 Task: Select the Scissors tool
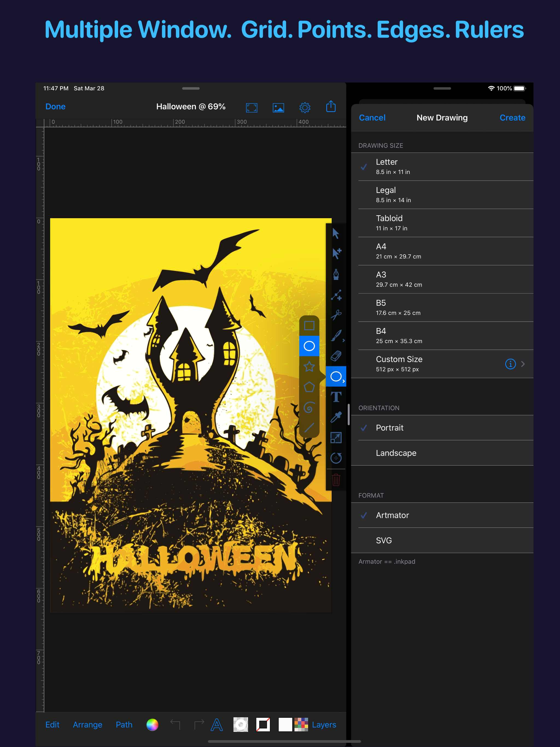336,315
